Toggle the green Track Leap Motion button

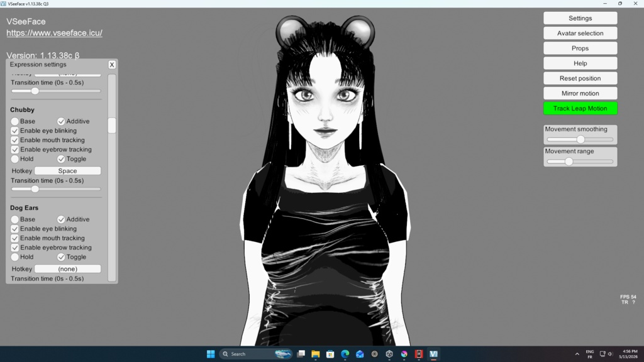pos(580,108)
